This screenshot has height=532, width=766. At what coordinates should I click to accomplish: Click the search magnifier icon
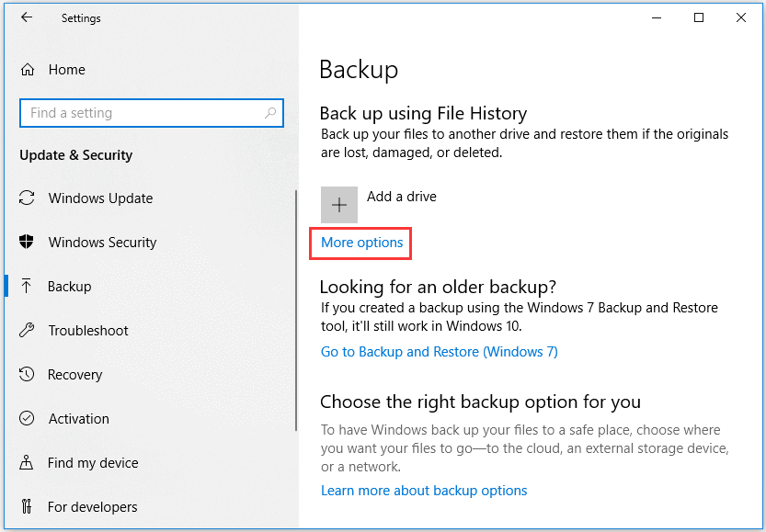coord(272,112)
